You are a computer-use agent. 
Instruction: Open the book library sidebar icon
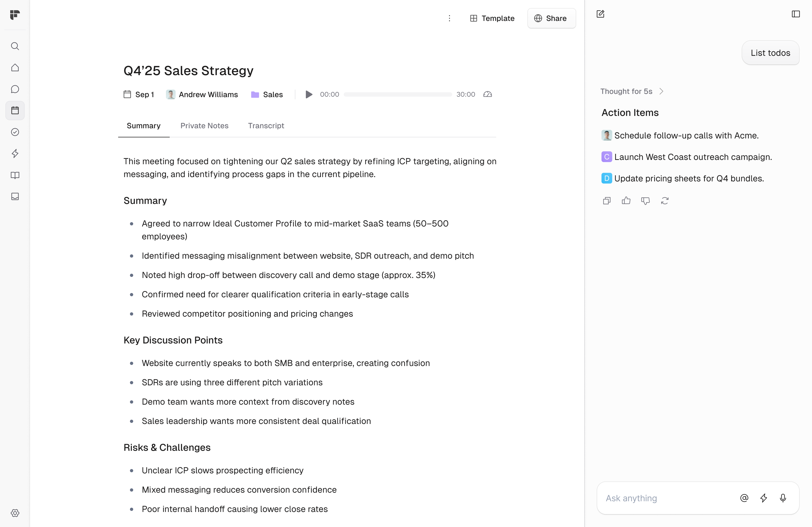pos(15,175)
